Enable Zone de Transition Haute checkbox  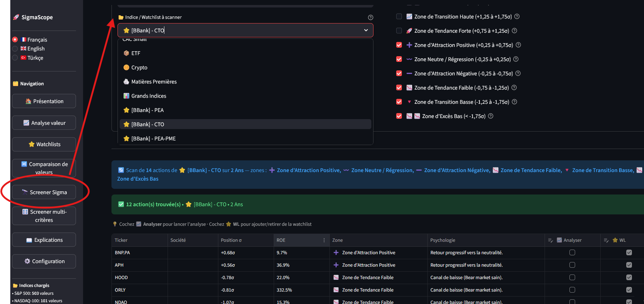pos(399,16)
